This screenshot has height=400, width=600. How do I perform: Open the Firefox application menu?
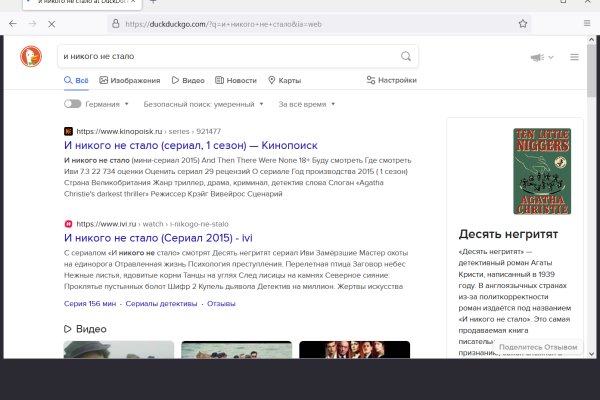click(585, 23)
